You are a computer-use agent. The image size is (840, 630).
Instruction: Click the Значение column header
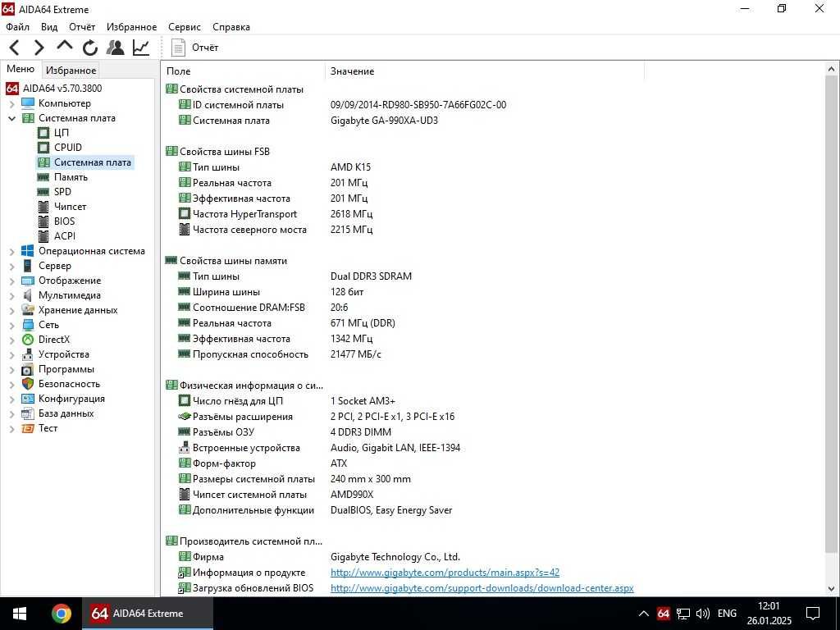(x=484, y=71)
